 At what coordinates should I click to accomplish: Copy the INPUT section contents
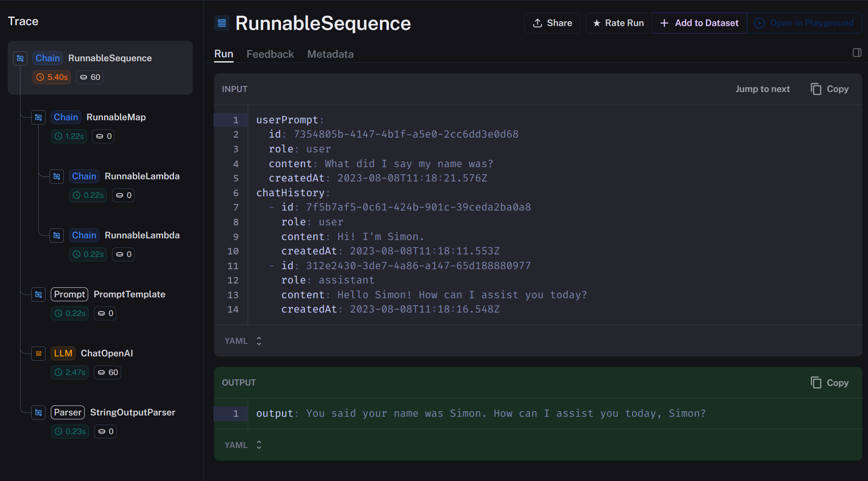tap(829, 89)
